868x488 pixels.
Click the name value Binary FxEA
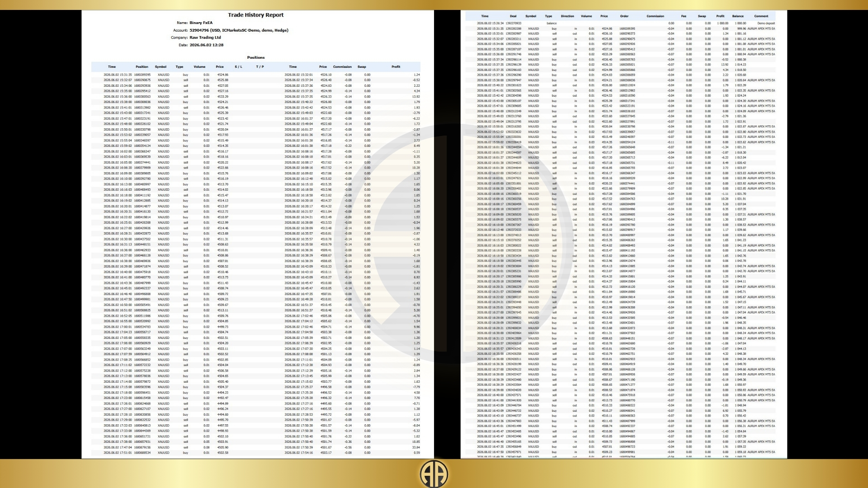[x=201, y=23]
